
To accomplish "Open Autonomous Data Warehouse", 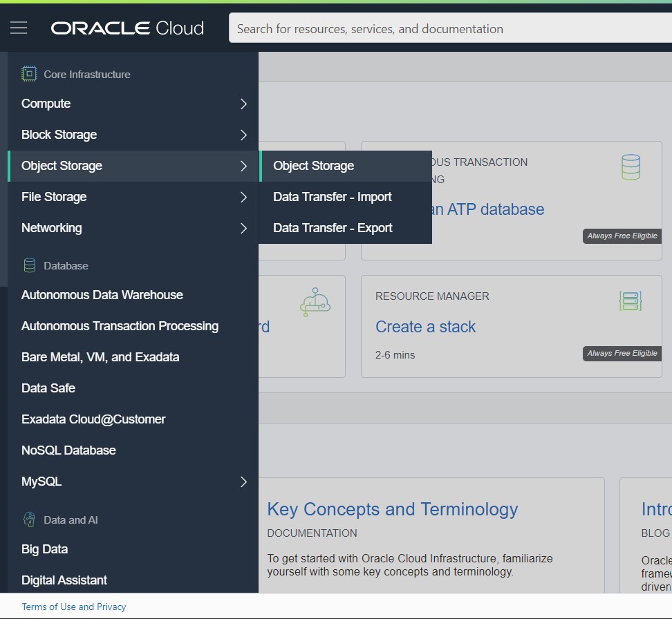I will (x=102, y=295).
